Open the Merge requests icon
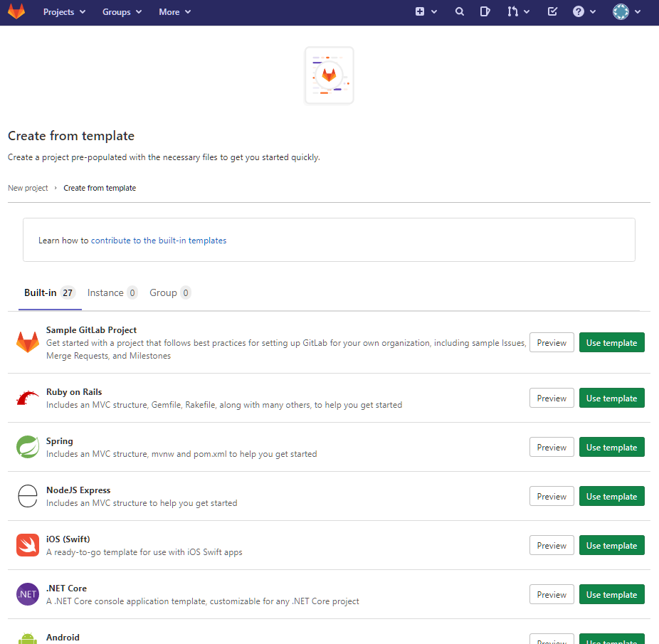 [x=512, y=12]
